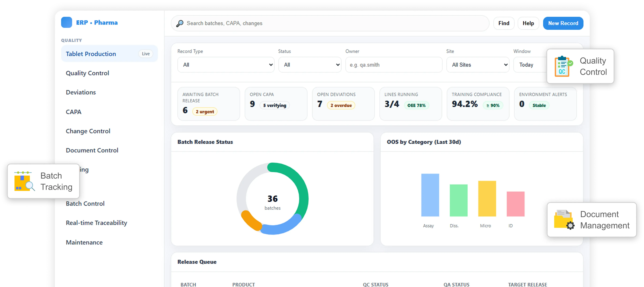Image resolution: width=644 pixels, height=287 pixels.
Task: Toggle the Live indicator on Tablet Production
Action: 146,54
